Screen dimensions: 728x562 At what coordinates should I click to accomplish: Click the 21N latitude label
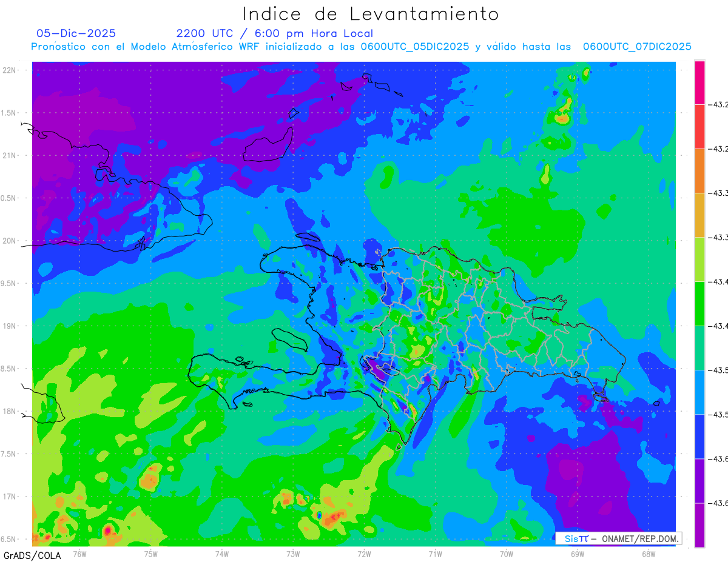pos(10,155)
